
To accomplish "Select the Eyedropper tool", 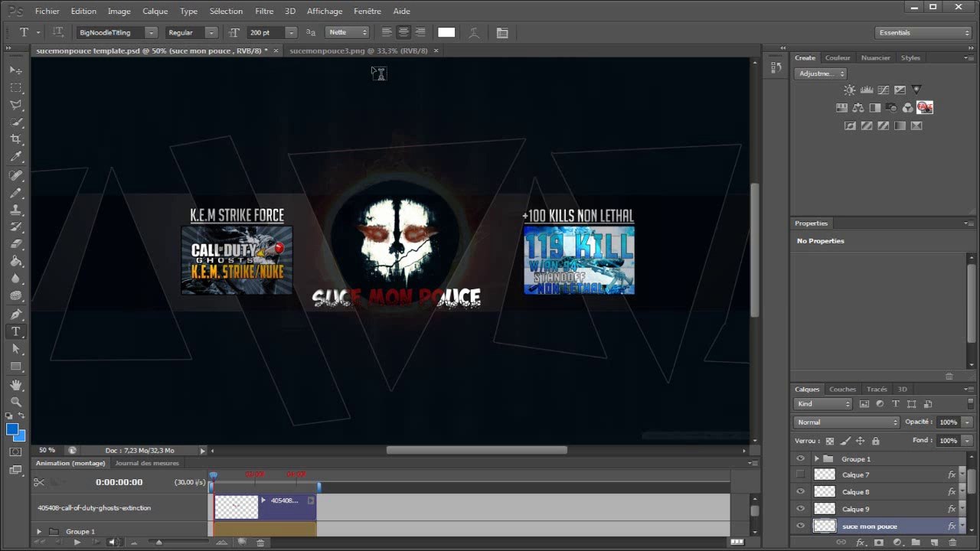I will click(15, 157).
